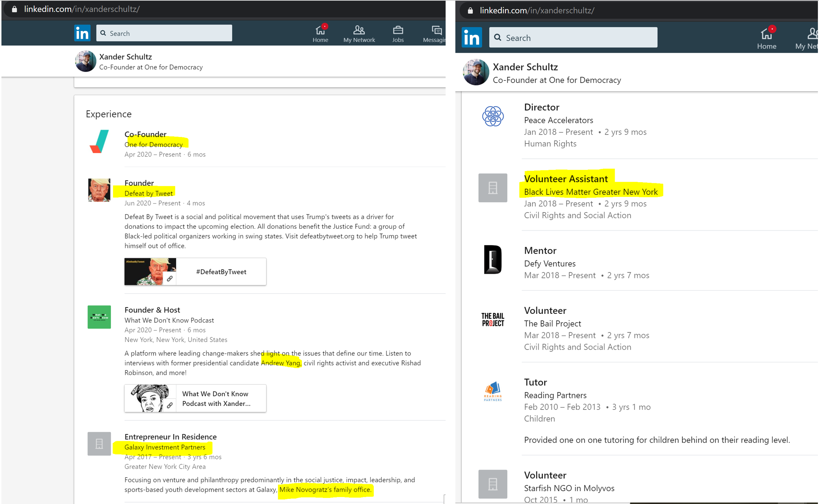Click the Founder & Host job title

pos(152,310)
